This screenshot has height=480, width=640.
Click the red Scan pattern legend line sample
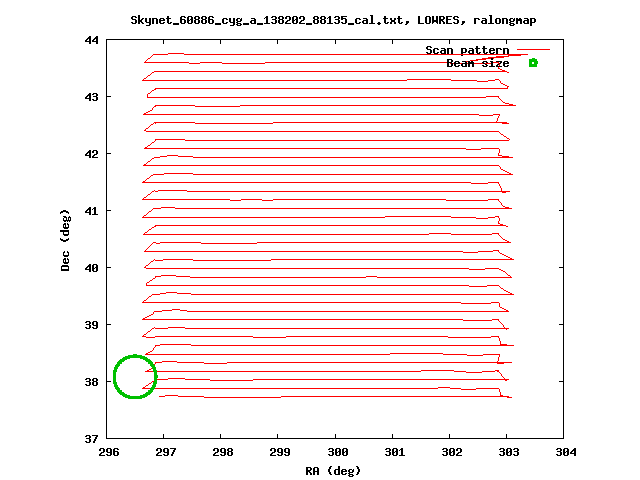[x=533, y=50]
